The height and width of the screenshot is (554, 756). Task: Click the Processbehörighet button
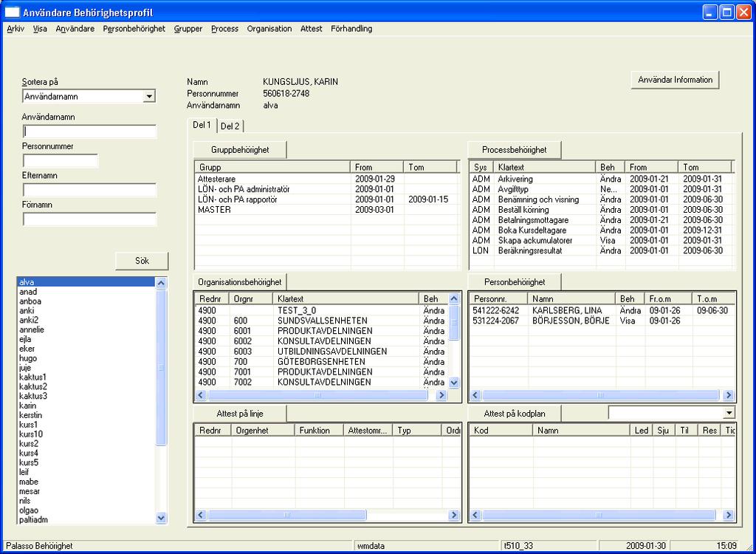point(515,150)
